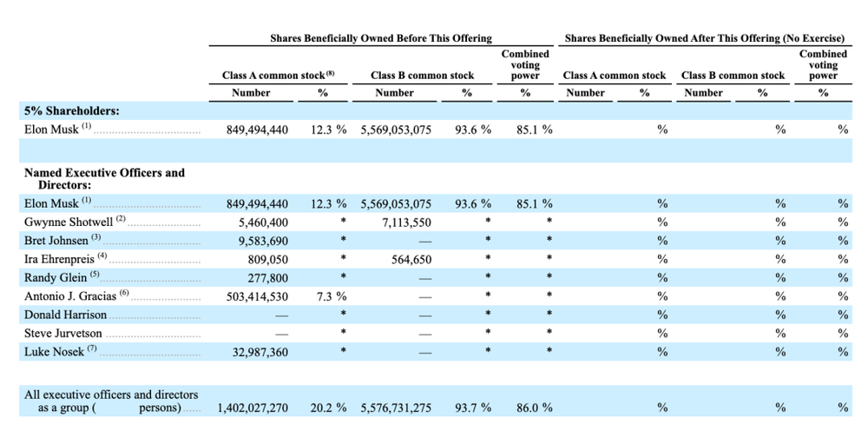The width and height of the screenshot is (868, 431).
Task: Click the 'Named Executive Officers and Directors' heading
Action: (x=105, y=179)
